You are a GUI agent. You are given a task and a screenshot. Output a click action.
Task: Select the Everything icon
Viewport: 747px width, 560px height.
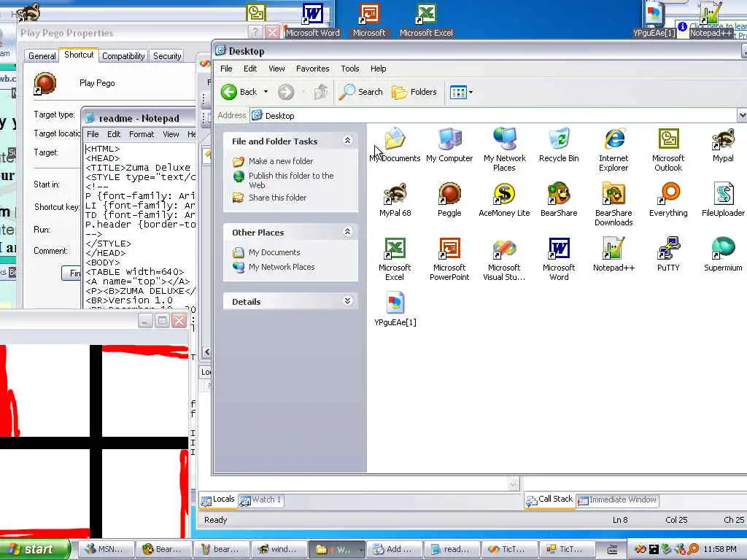tap(668, 200)
